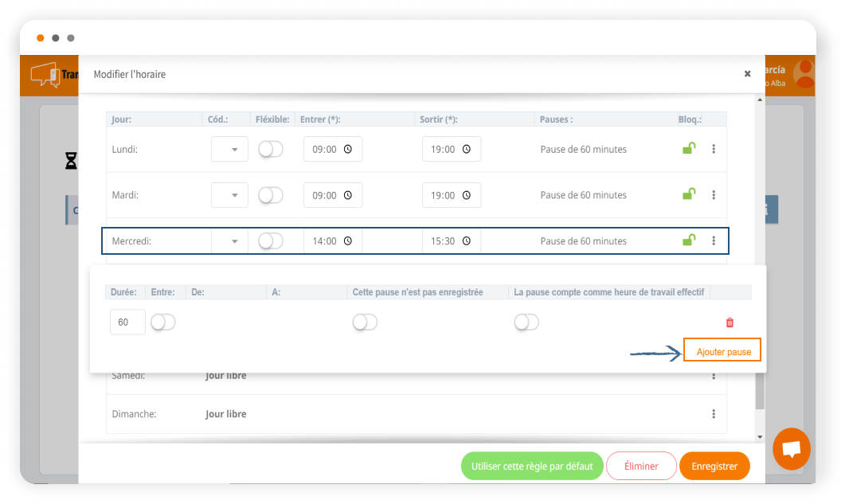Open the orange chat support bubble

791,449
